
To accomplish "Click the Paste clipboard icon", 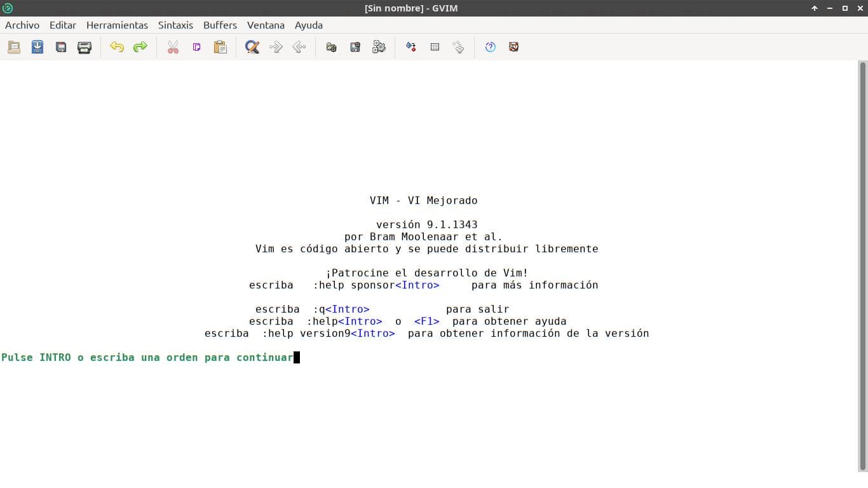I will point(220,46).
